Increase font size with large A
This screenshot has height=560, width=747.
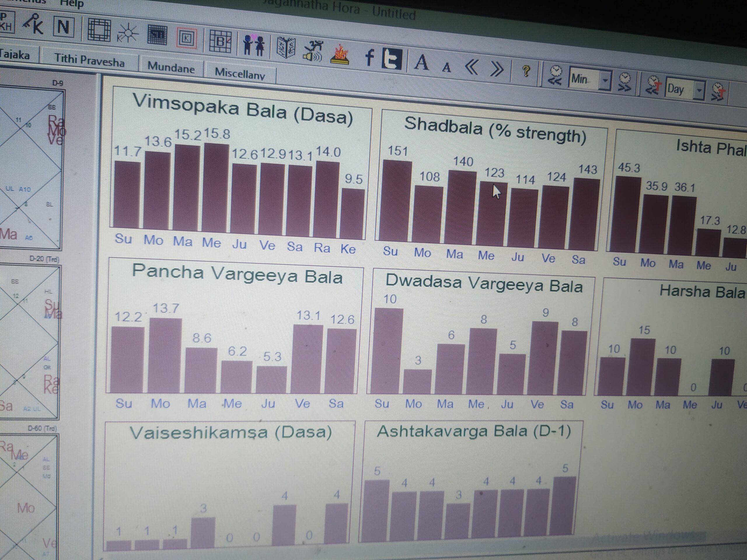click(x=421, y=63)
